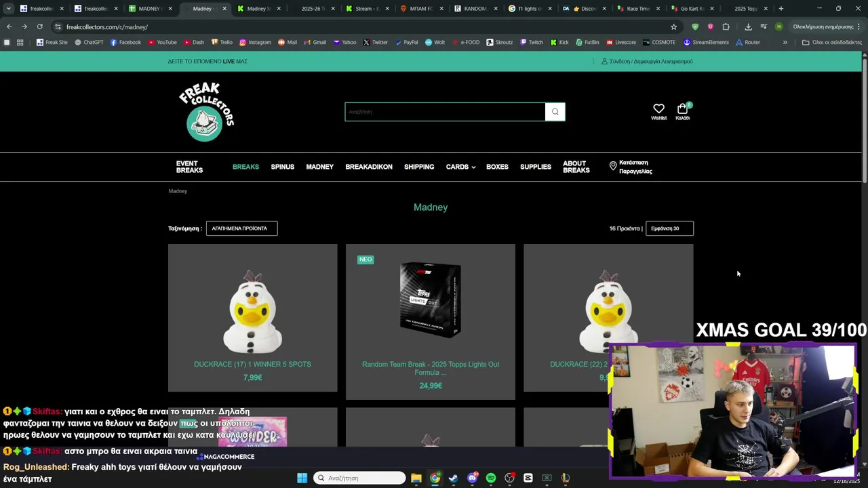868x488 pixels.
Task: Click the Windows taskbar search box
Action: point(359,478)
